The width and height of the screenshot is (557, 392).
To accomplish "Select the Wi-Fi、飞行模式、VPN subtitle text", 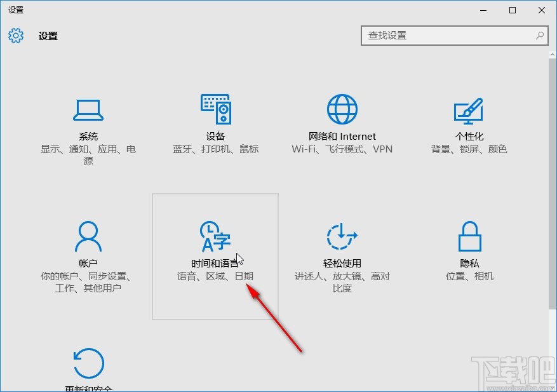I will pyautogui.click(x=342, y=149).
